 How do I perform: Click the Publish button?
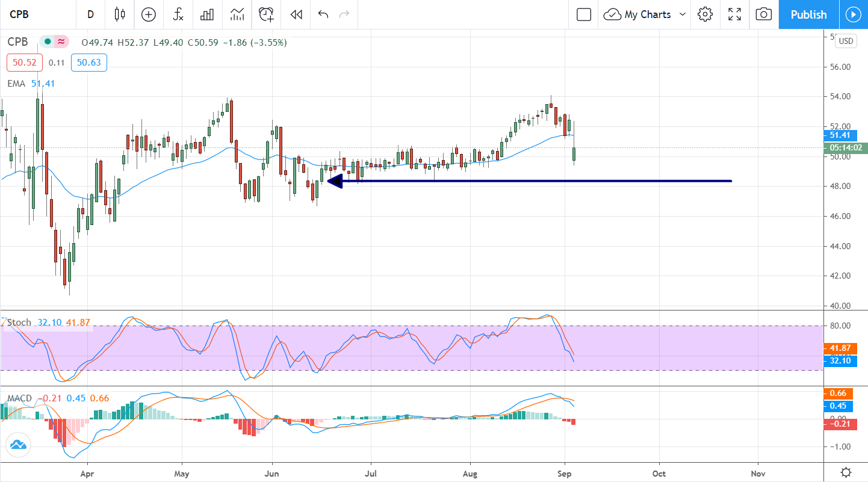[x=808, y=14]
